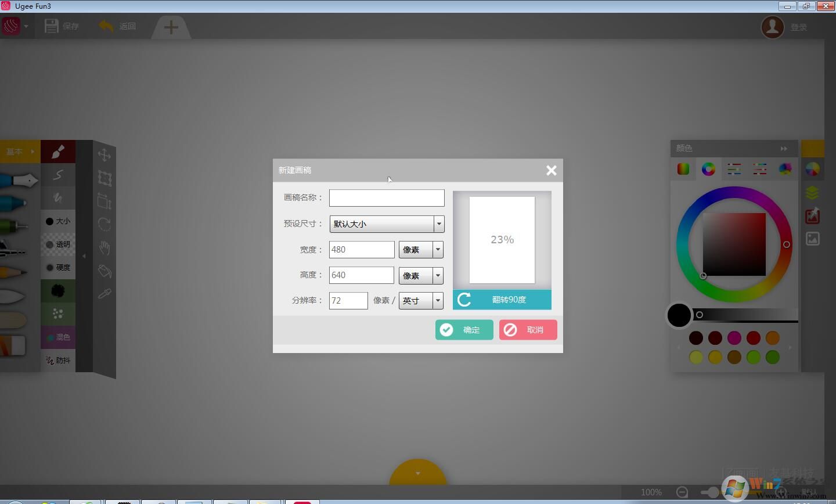Confirm with the 确定 button
Viewport: 836px width, 504px height.
point(464,330)
